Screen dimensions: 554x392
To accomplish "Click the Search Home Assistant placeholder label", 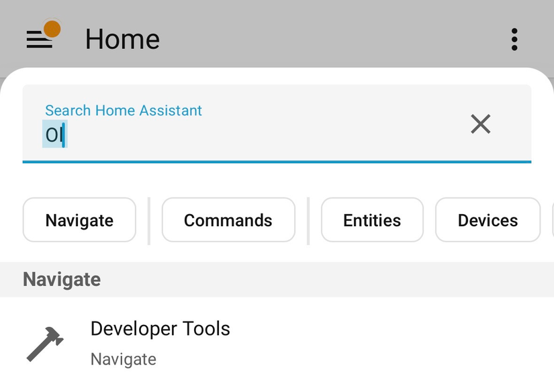I will tap(123, 110).
